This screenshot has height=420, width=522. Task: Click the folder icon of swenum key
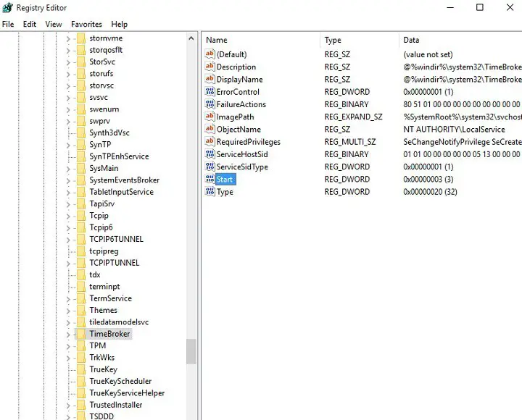click(81, 109)
